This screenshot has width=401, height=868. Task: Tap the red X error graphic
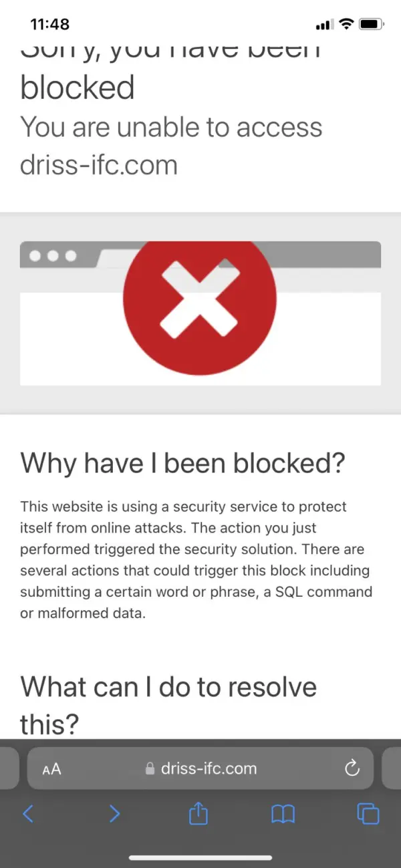tap(200, 298)
